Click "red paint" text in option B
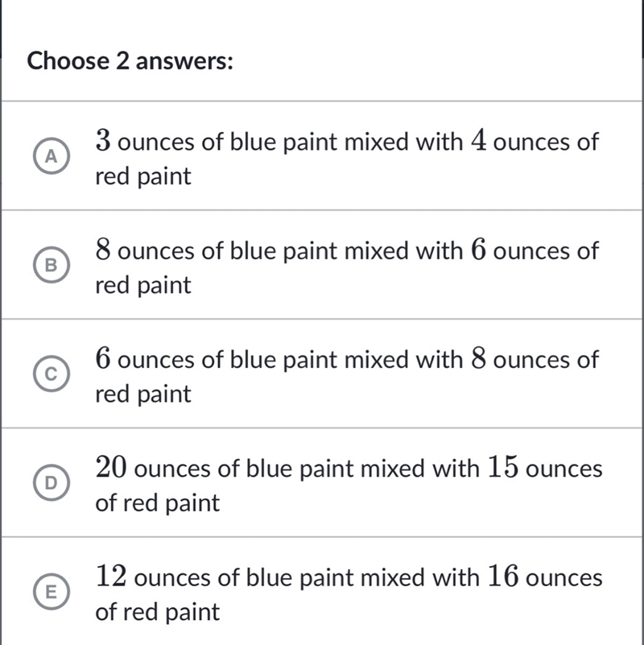This screenshot has width=644, height=645. click(143, 285)
